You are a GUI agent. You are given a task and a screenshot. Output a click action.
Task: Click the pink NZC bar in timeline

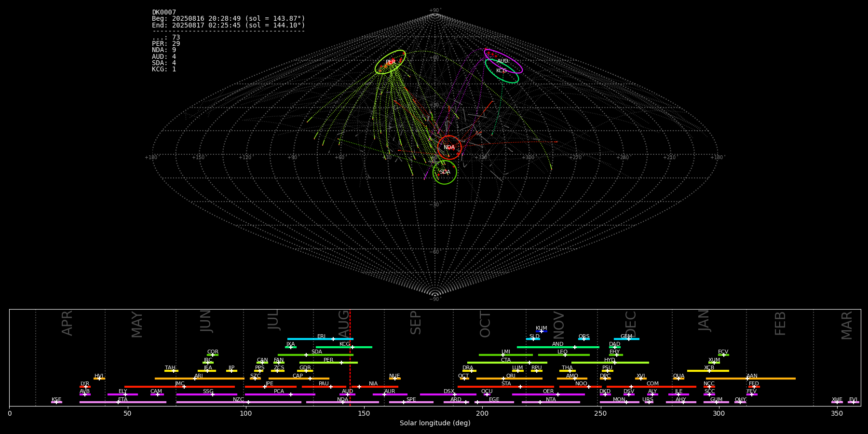pos(239,402)
